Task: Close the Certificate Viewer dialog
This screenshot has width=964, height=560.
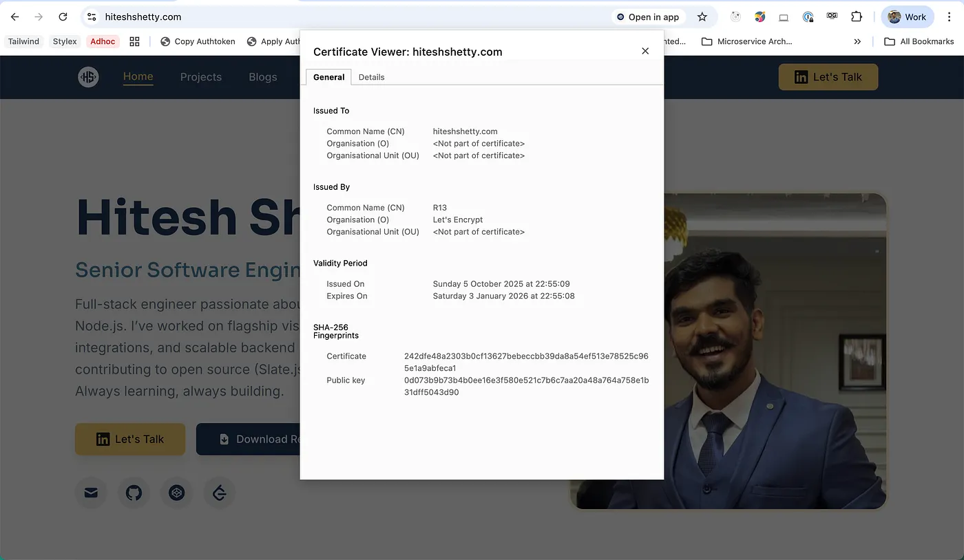Action: [645, 51]
